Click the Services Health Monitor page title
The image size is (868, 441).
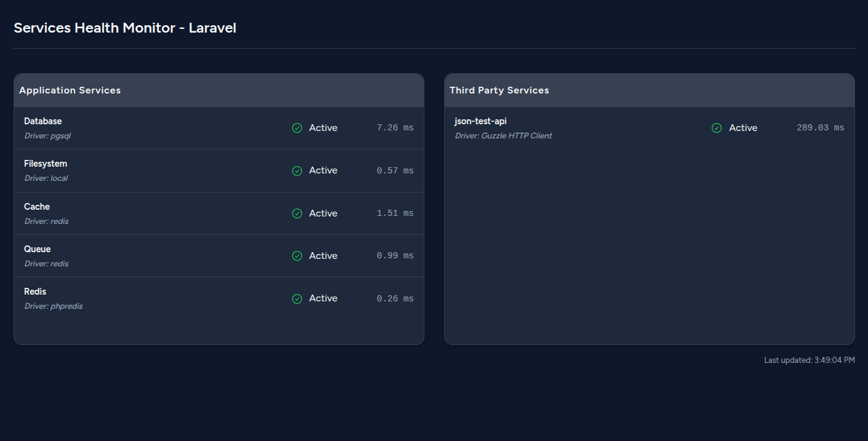(125, 28)
